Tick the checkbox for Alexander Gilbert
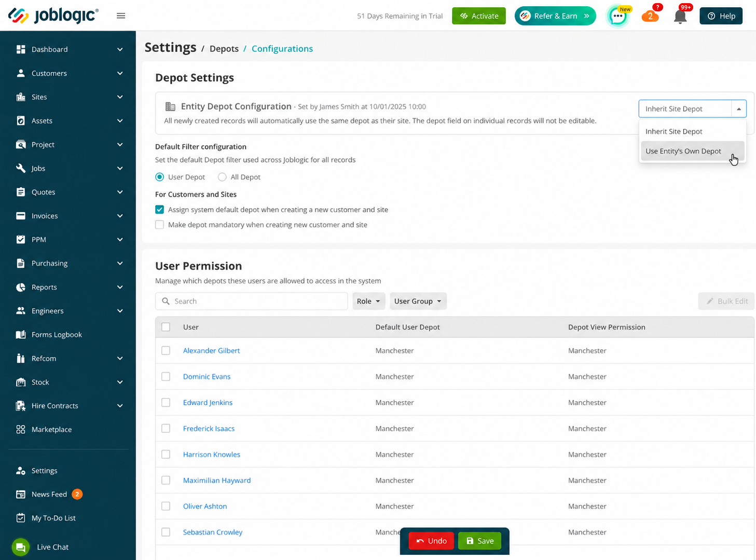The height and width of the screenshot is (560, 756). click(x=166, y=351)
